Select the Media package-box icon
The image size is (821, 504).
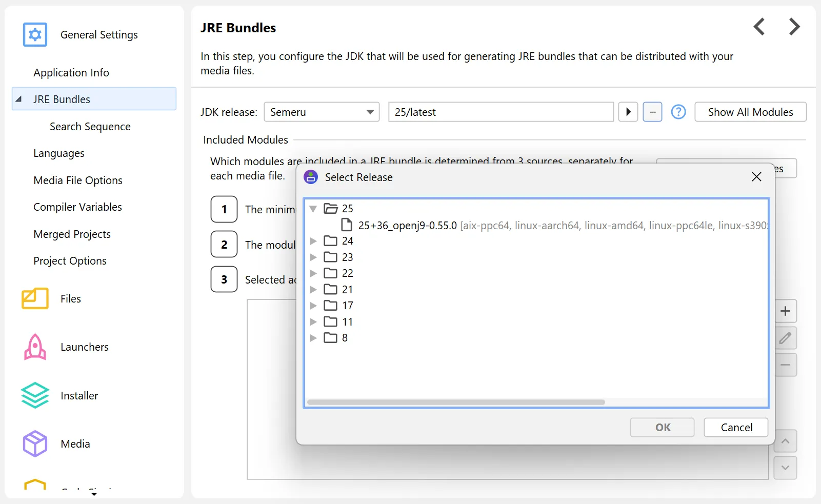(x=34, y=443)
